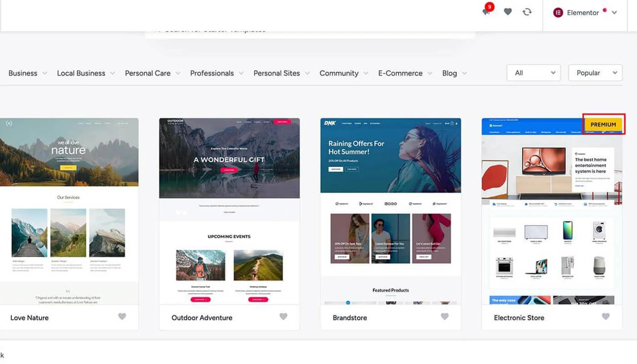Screen dimensions: 637x364
Task: Expand the Popular sort dropdown
Action: point(595,73)
